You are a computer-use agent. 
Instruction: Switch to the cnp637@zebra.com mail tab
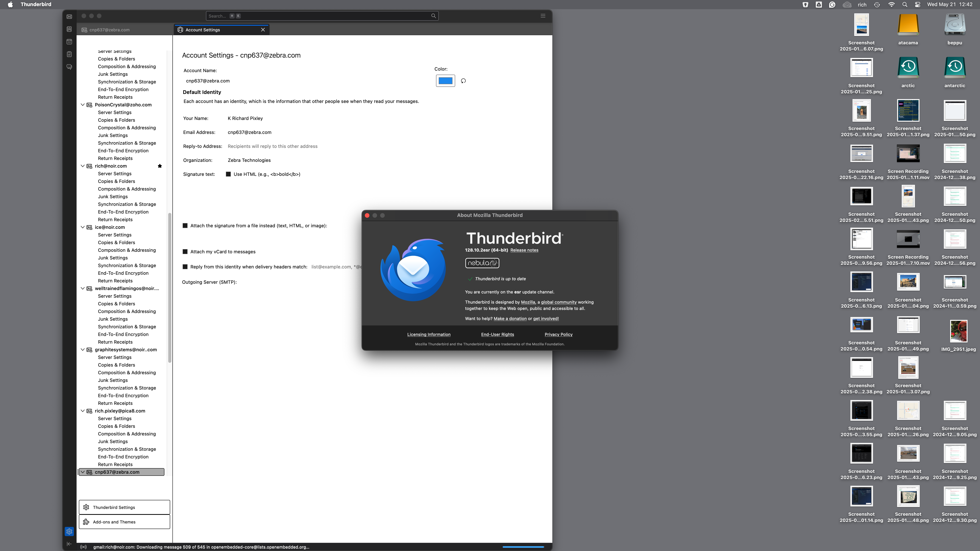(125, 30)
